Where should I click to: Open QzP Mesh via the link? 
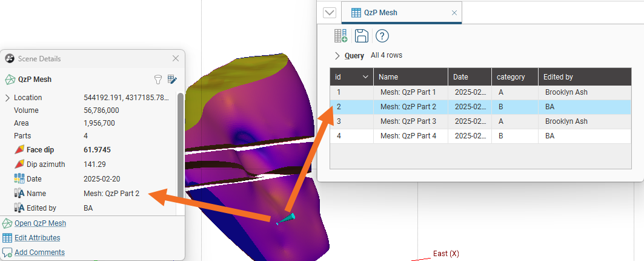[40, 223]
